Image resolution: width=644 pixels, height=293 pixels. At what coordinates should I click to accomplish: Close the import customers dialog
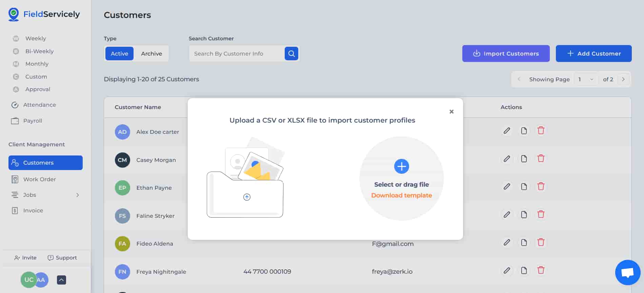tap(451, 111)
